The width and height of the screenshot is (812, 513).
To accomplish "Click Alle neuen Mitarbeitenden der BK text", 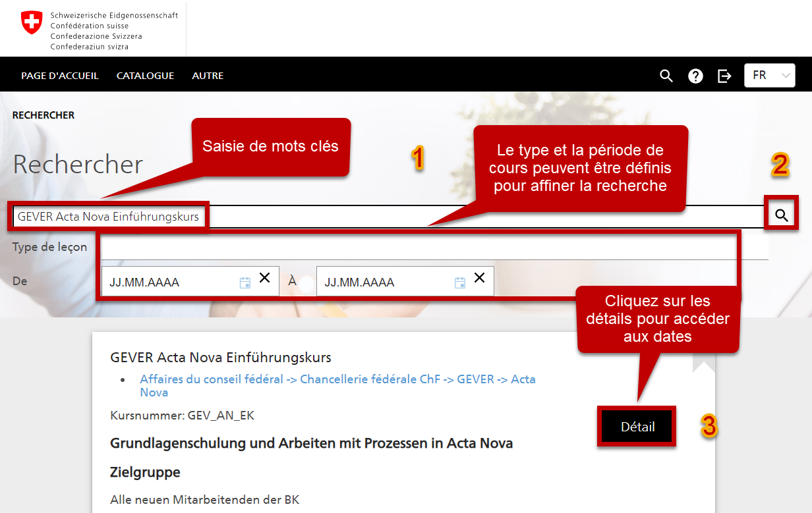I will point(204,500).
